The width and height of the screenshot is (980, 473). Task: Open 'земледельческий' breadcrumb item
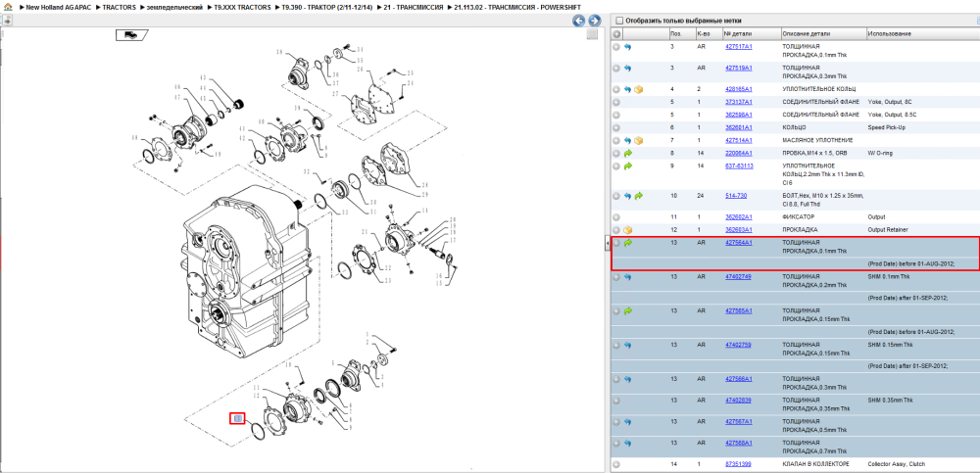[x=175, y=7]
